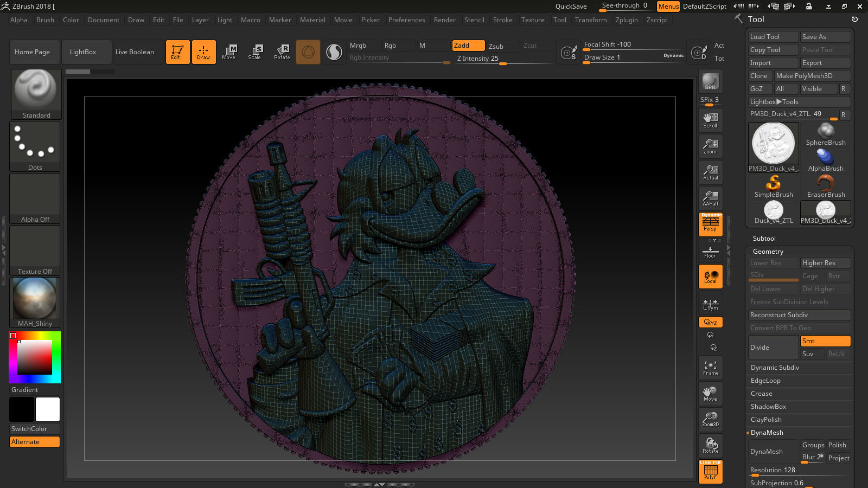The height and width of the screenshot is (488, 868).
Task: Open the Brush menu
Action: pos(45,20)
